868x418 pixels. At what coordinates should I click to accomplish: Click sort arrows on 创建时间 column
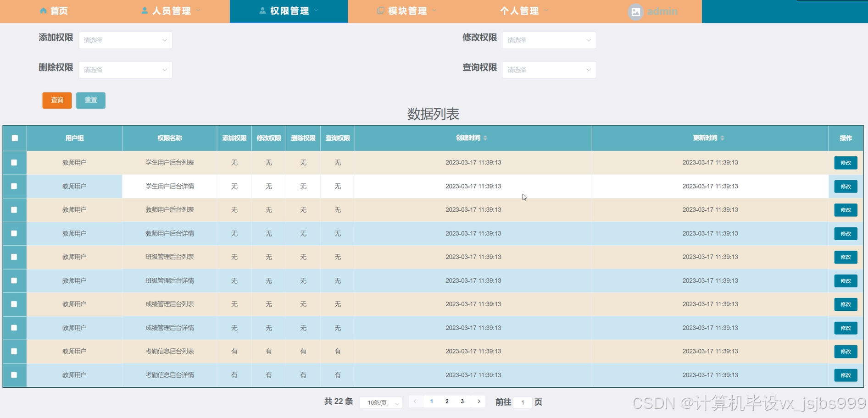(x=485, y=138)
